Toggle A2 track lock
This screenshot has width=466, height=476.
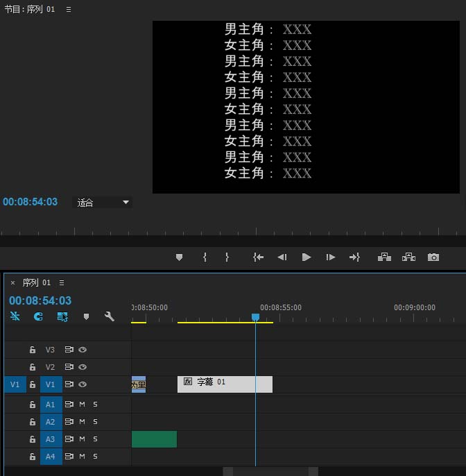[x=33, y=422]
